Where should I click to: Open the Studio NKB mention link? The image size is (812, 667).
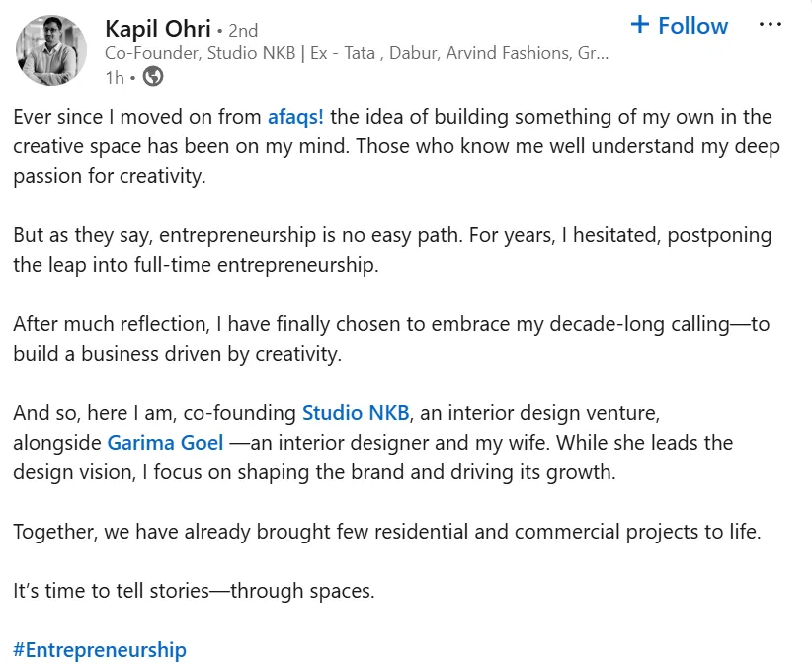pyautogui.click(x=356, y=413)
